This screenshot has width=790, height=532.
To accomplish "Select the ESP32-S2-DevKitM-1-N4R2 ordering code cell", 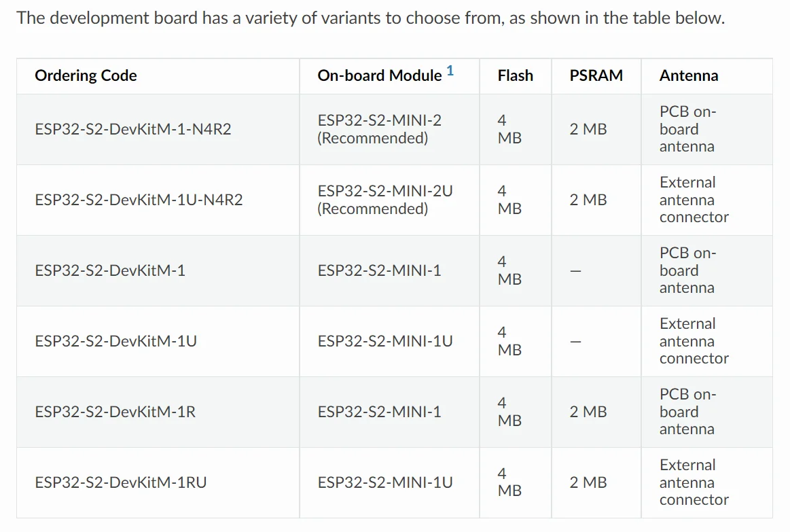I will click(133, 129).
